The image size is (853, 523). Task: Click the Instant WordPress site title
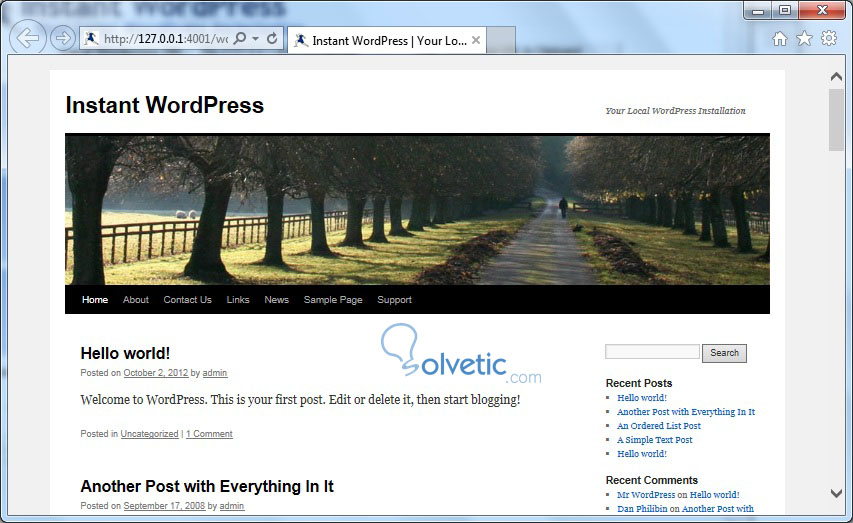164,105
